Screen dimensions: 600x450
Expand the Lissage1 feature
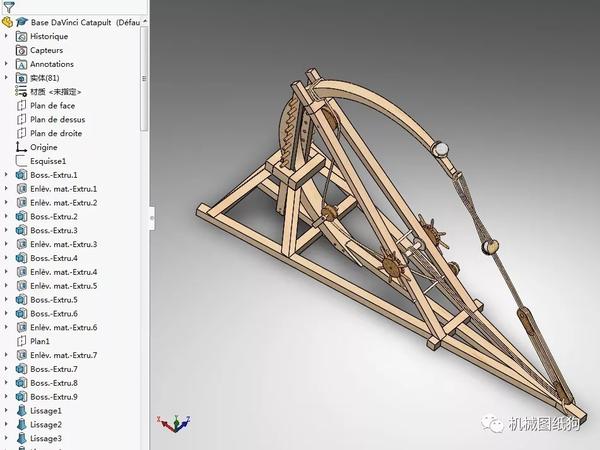coord(6,410)
